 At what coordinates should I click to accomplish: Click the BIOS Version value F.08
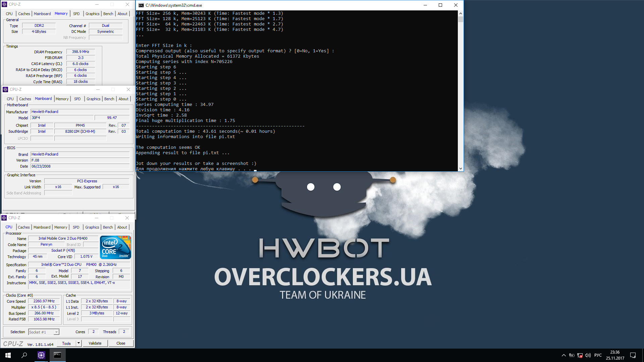pyautogui.click(x=80, y=160)
